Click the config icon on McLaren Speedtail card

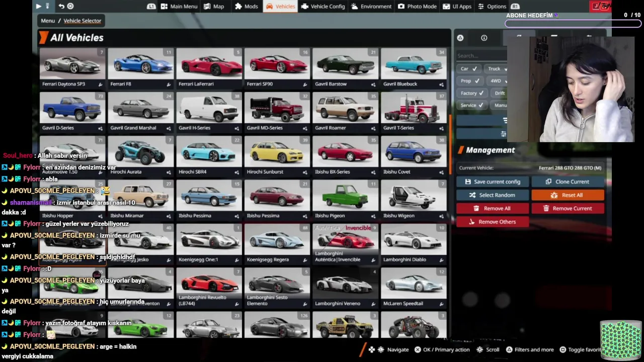pos(441,304)
